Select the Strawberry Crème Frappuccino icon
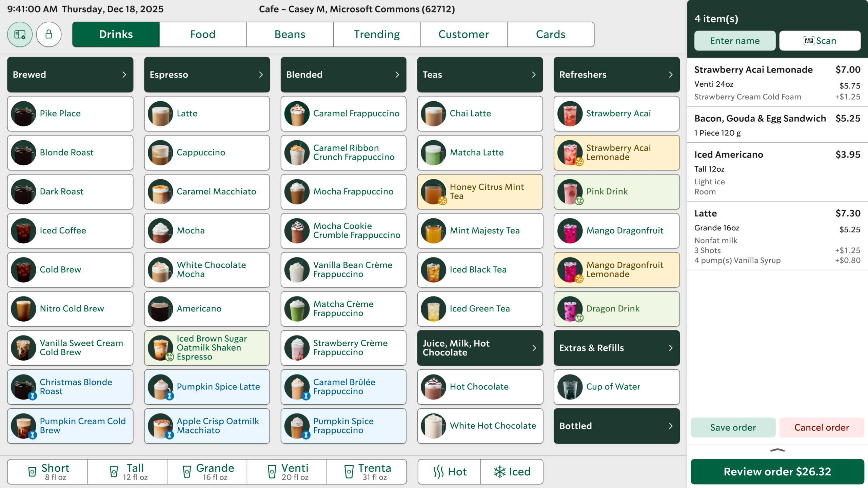Screen dimensions: 868x488 [x=297, y=348]
